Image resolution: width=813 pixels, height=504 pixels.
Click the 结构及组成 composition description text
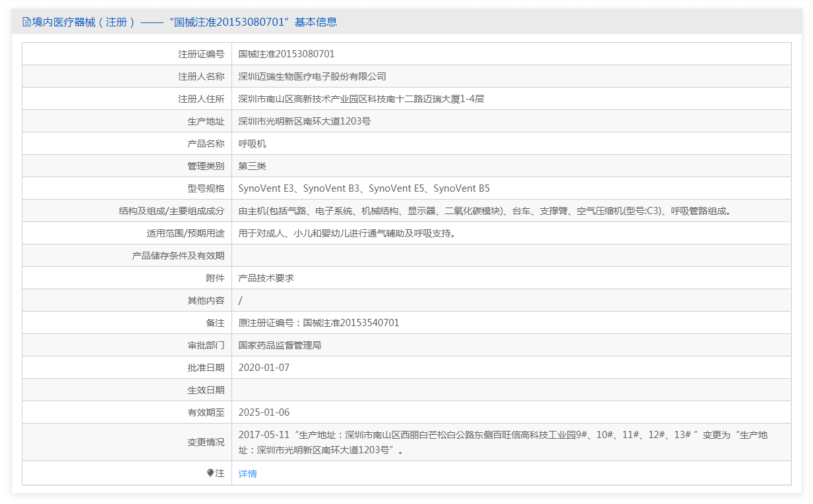[485, 211]
